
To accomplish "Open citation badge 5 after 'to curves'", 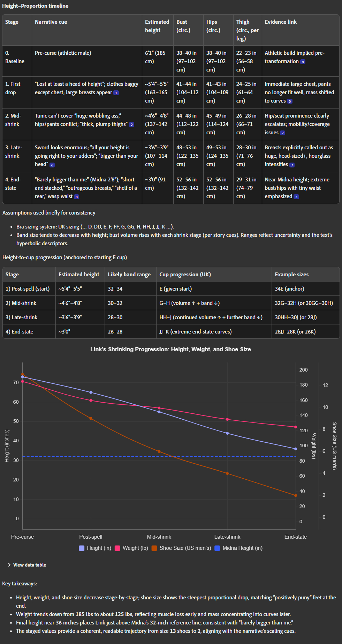I will coord(290,101).
